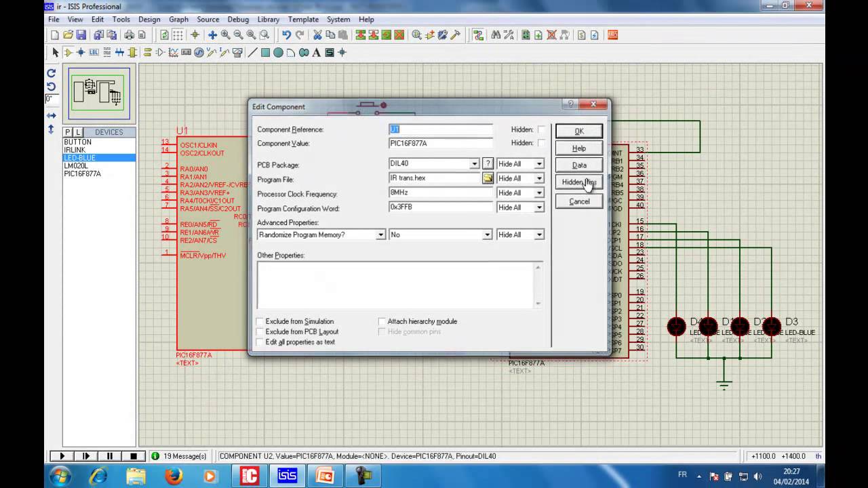Toggle the grid display icon

click(x=178, y=35)
